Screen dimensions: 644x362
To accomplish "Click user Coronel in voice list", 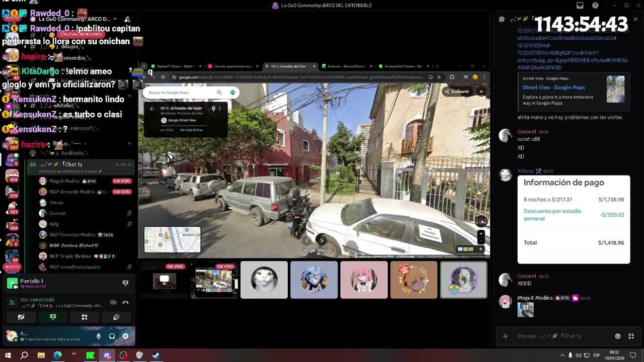I will (x=57, y=213).
